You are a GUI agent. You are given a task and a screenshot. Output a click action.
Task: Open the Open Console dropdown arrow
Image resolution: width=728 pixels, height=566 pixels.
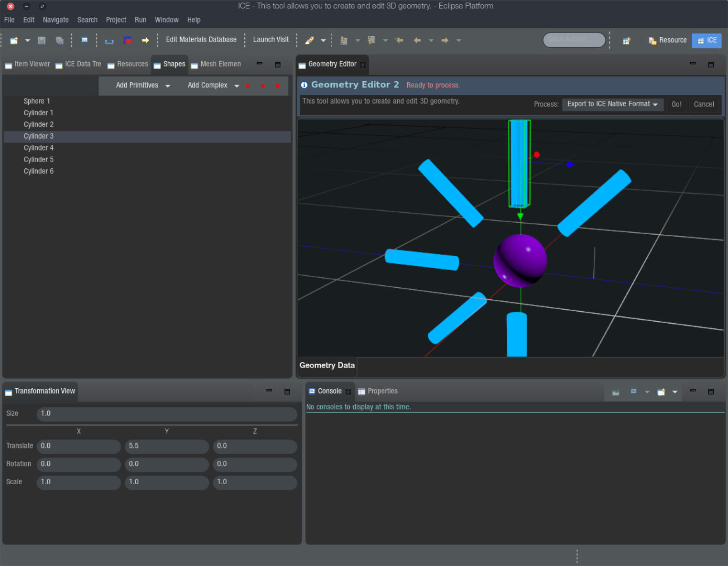tap(675, 392)
